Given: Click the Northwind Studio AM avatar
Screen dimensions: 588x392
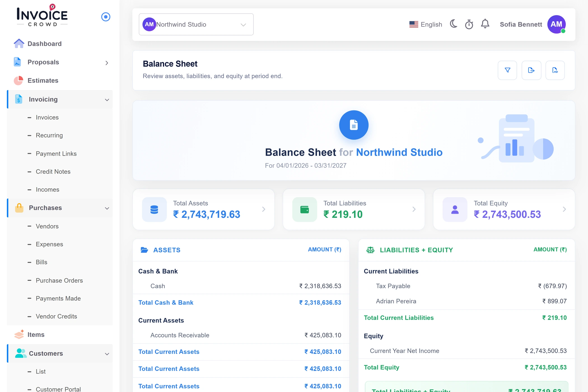Looking at the screenshot, I should [149, 24].
